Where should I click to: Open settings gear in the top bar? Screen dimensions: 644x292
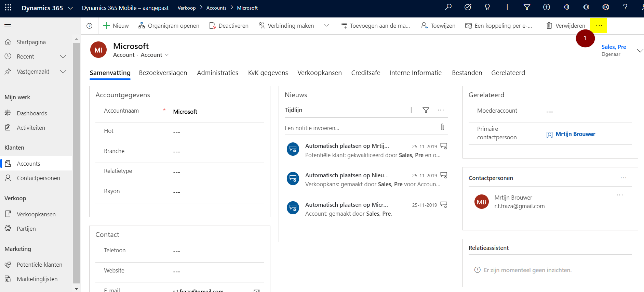(x=605, y=7)
